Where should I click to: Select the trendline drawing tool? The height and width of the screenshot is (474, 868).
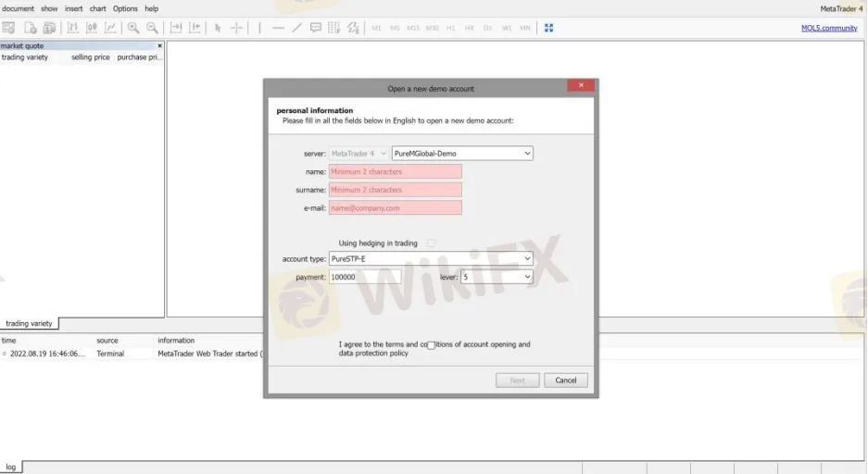(x=296, y=28)
